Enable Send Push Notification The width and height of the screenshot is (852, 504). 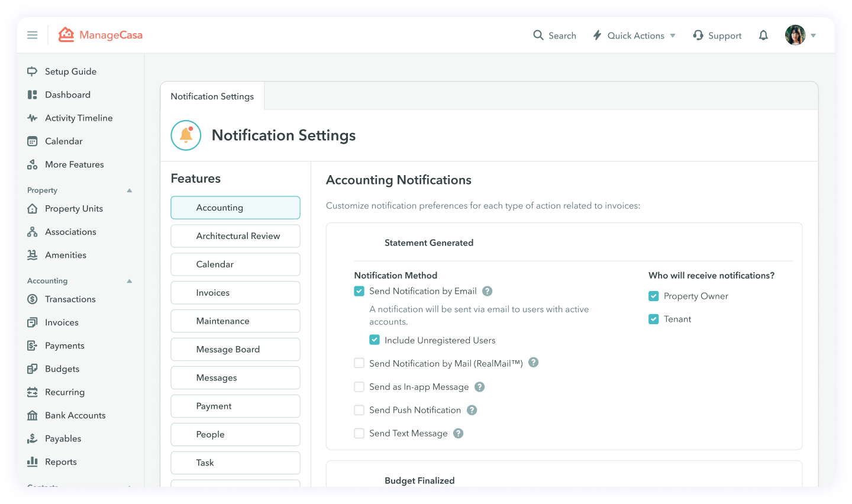point(359,410)
